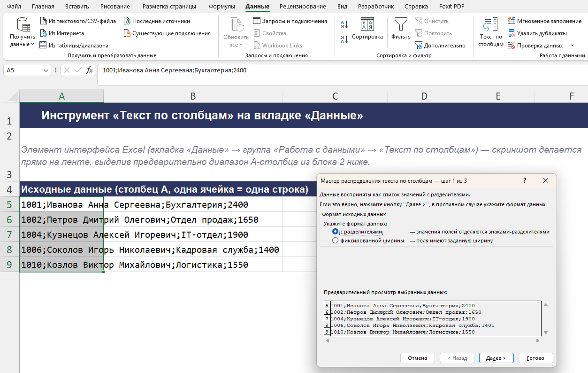Click the Next button in wizard
This screenshot has width=588, height=373.
(496, 358)
